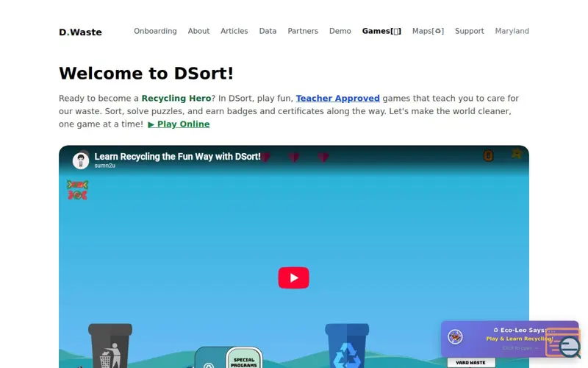This screenshot has width=588, height=368.
Task: Click the Welcome to DSort! heading
Action: click(x=146, y=73)
